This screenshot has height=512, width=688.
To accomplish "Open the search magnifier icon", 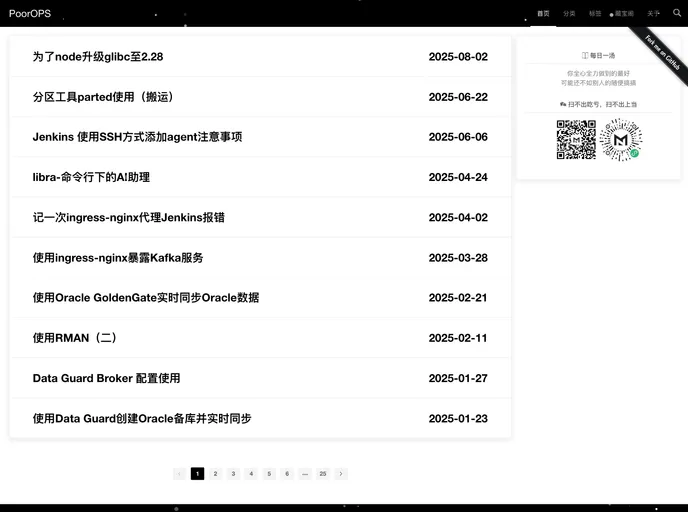I will click(x=677, y=13).
